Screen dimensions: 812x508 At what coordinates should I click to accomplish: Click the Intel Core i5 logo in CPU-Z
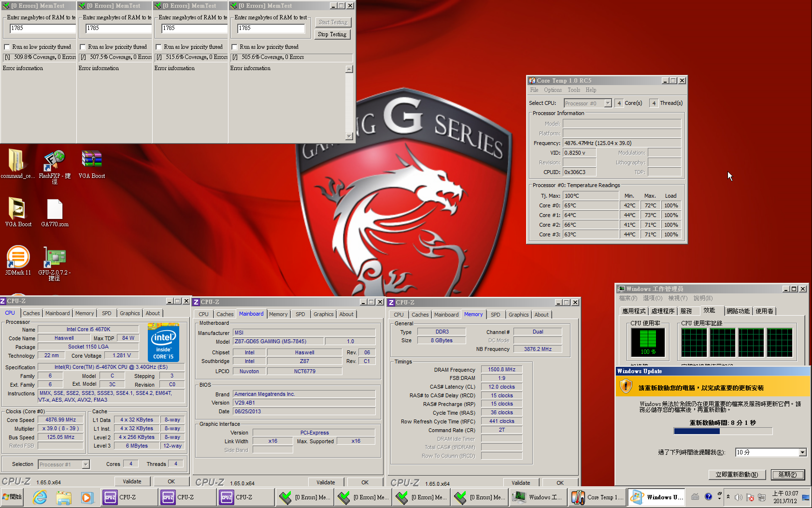pyautogui.click(x=163, y=343)
